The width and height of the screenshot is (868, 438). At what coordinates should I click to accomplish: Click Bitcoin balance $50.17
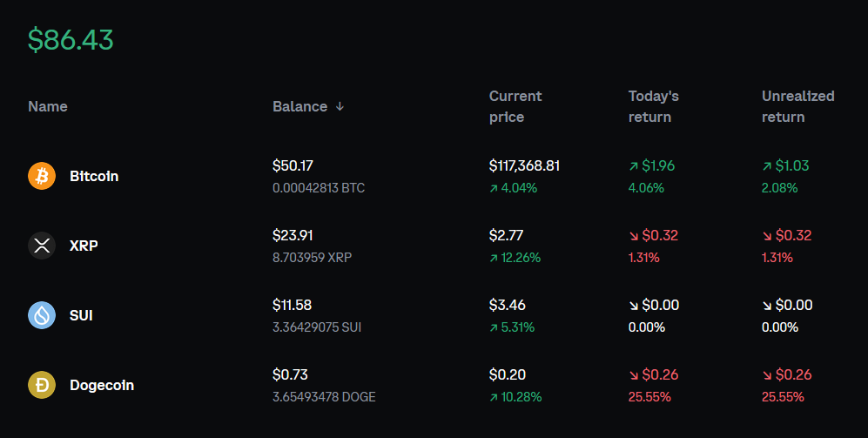pos(293,165)
